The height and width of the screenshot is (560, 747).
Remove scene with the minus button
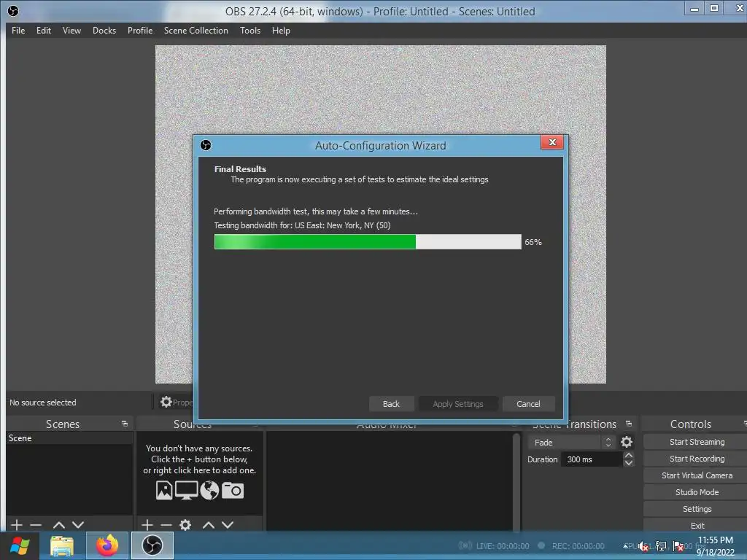tap(36, 525)
